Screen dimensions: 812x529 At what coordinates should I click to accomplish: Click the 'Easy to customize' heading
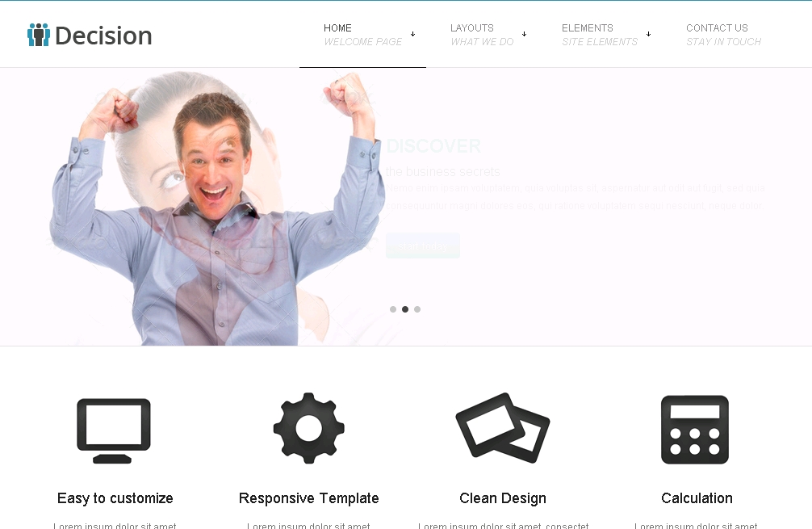point(115,498)
